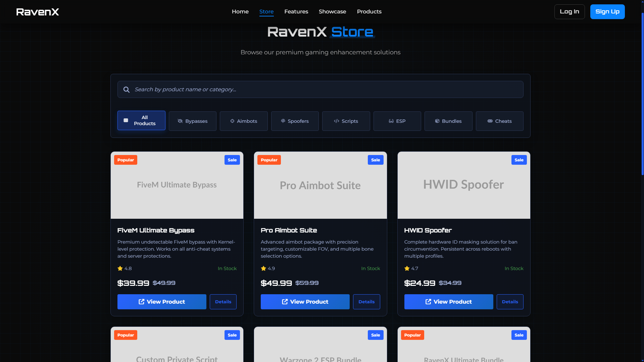Click the Bypasses eye-slash icon
Image resolution: width=644 pixels, height=362 pixels.
pyautogui.click(x=180, y=121)
